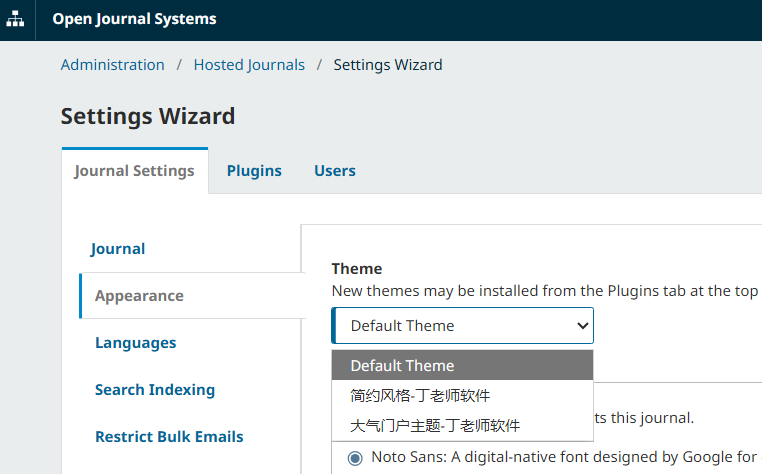762x474 pixels.
Task: Select the Appearance side tab
Action: [139, 296]
